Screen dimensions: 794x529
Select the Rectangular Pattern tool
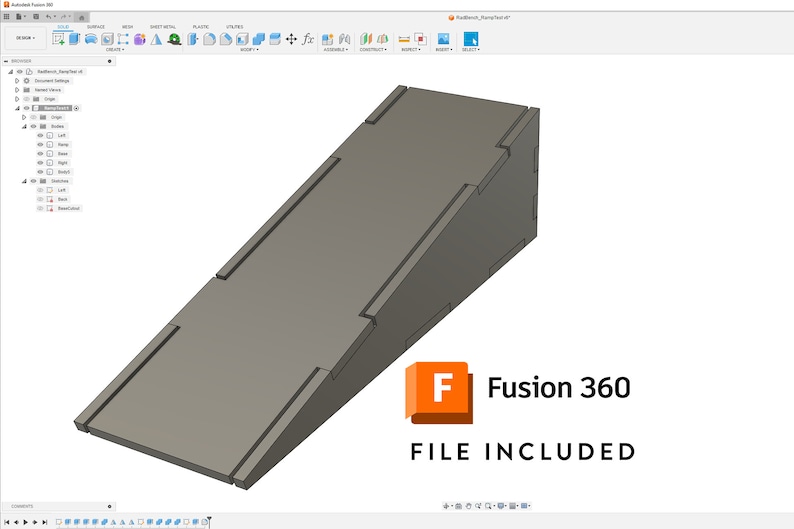tap(123, 39)
